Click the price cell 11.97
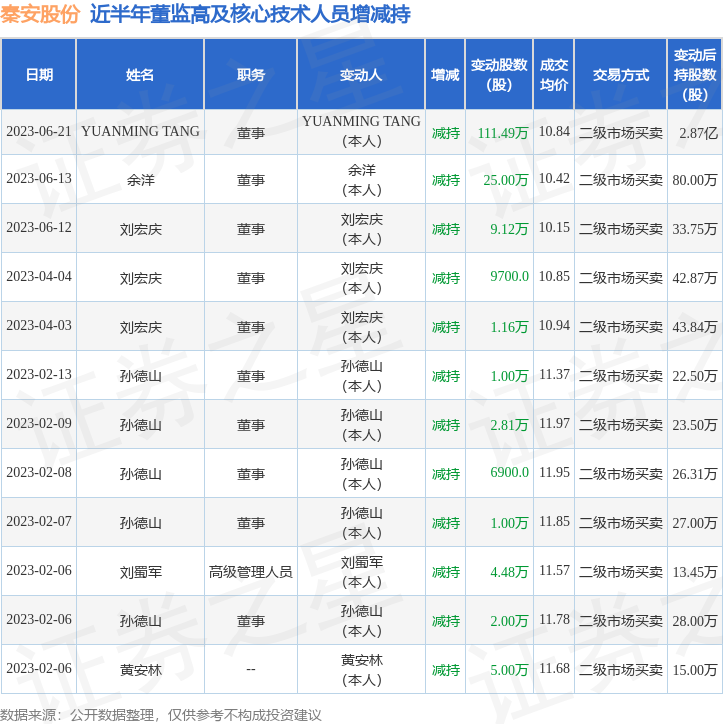 tap(554, 423)
